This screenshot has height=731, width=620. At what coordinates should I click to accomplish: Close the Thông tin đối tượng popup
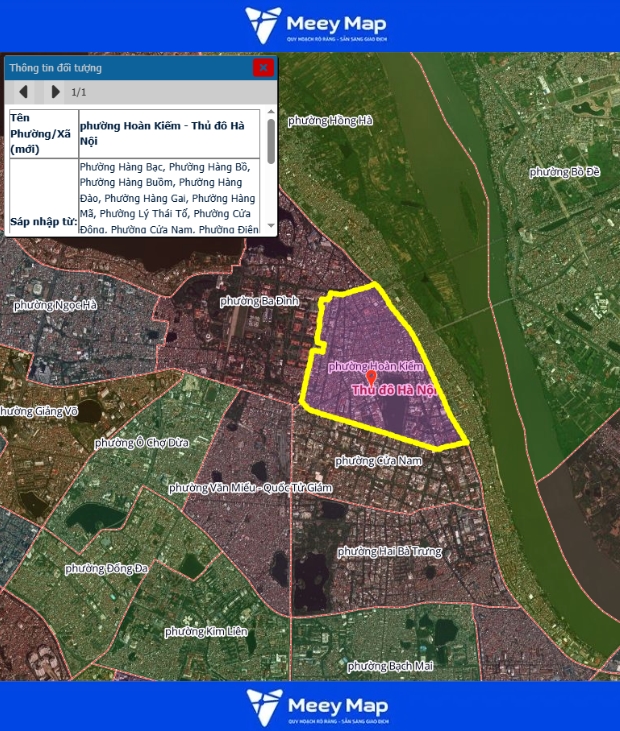point(263,68)
